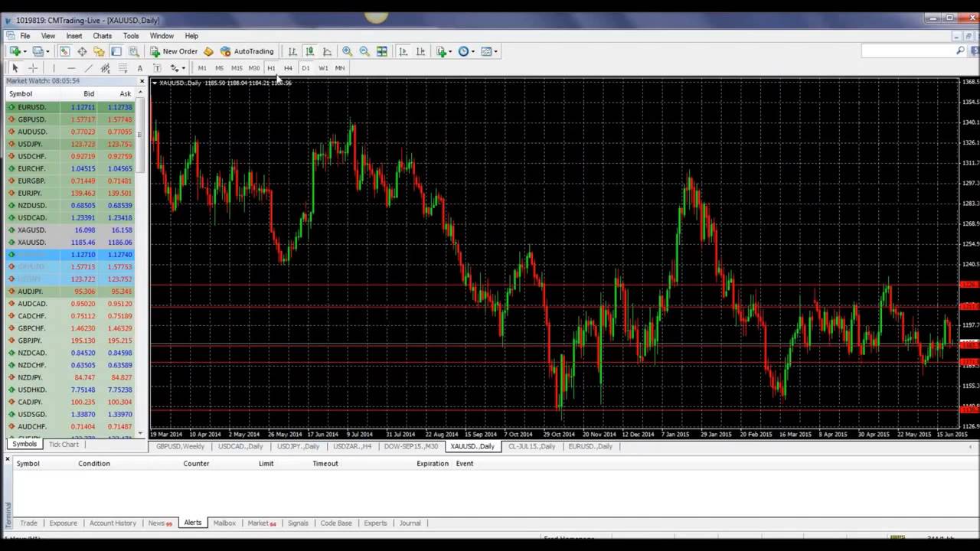Viewport: 980px width, 551px height.
Task: Close the Terminal panel
Action: click(8, 459)
